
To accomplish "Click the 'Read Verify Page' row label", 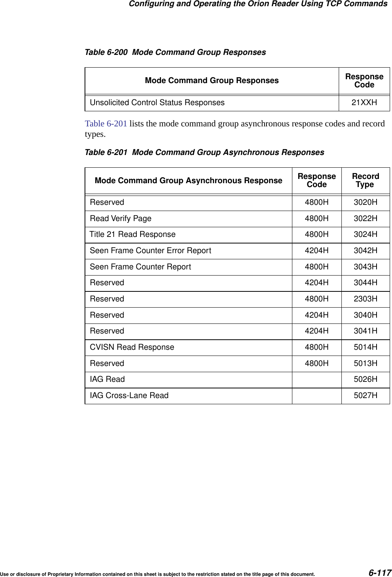I will click(120, 219).
